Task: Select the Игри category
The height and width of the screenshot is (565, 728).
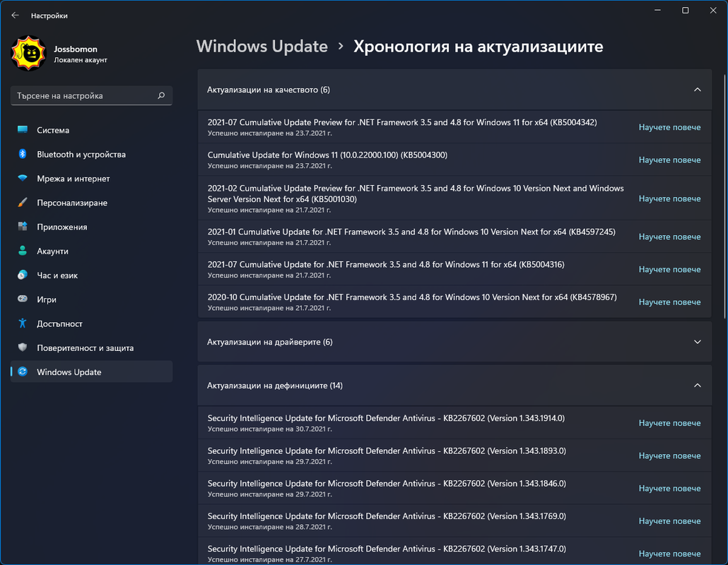Action: [91, 299]
